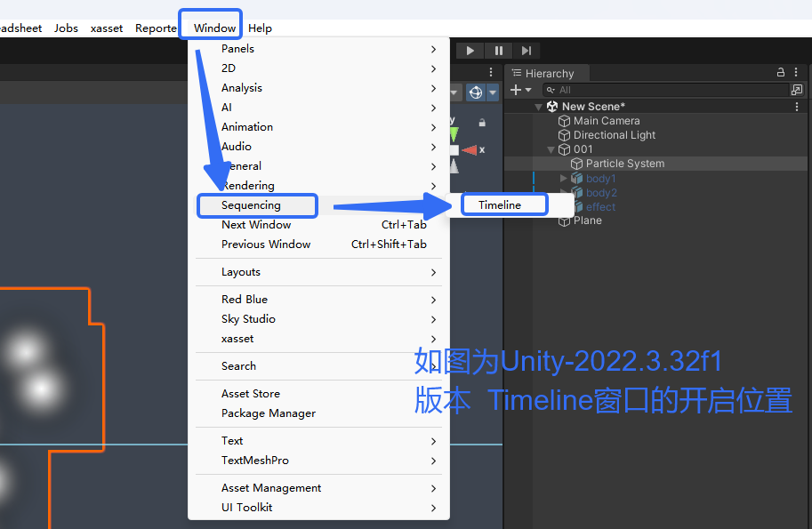Click the Unity scene icon next to New Scene

[x=552, y=107]
